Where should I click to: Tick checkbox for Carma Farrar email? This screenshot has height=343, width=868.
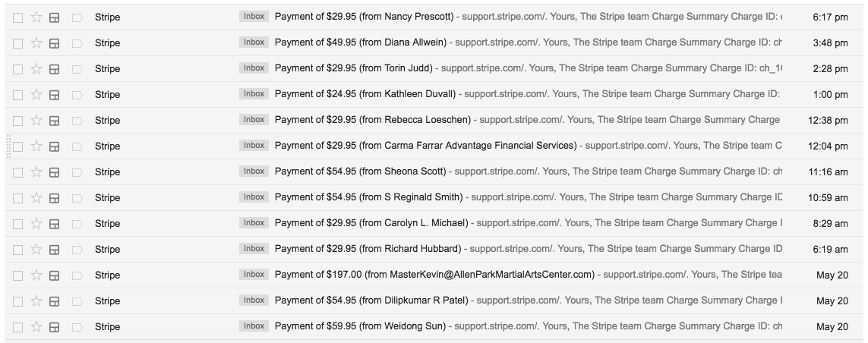[x=17, y=146]
